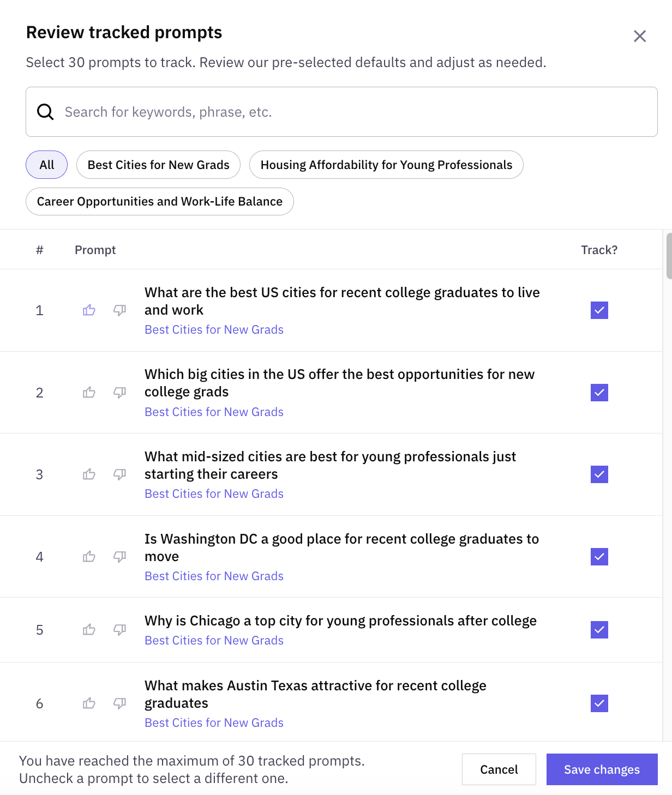Open Best Cities link under Austin Texas prompt
The width and height of the screenshot is (672, 795).
point(214,723)
